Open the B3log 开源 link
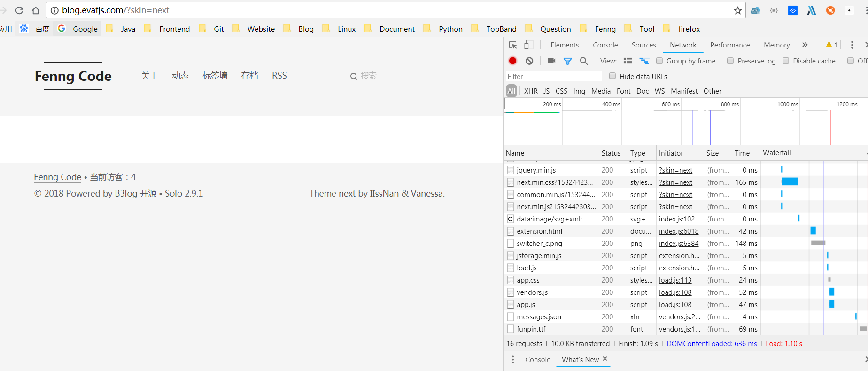 pos(136,194)
